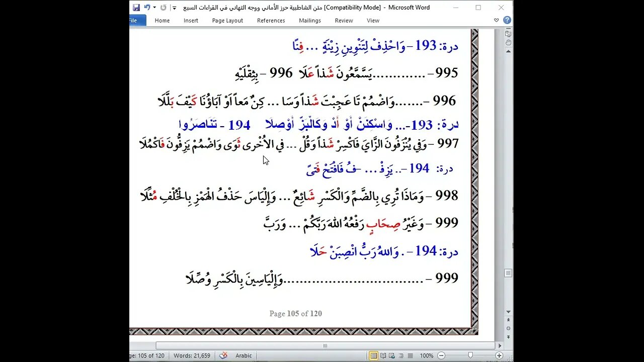
Task: Click the View Ruler toggle above the scrollbar
Action: tap(508, 34)
